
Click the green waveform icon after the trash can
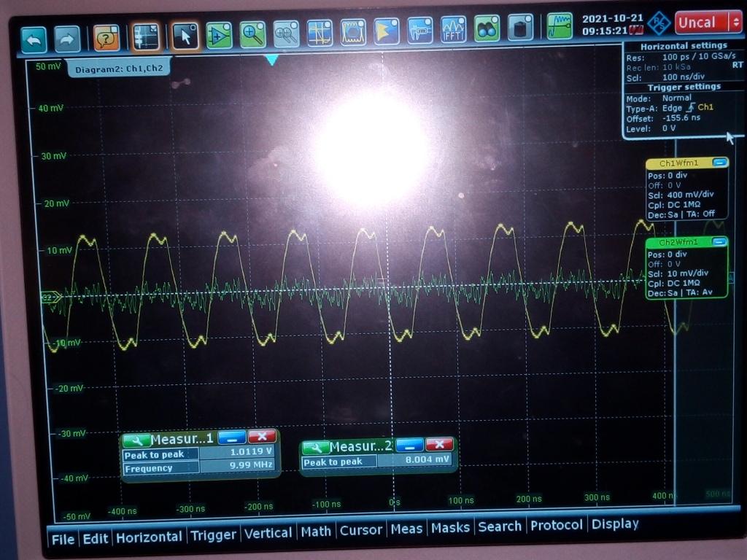pos(560,27)
